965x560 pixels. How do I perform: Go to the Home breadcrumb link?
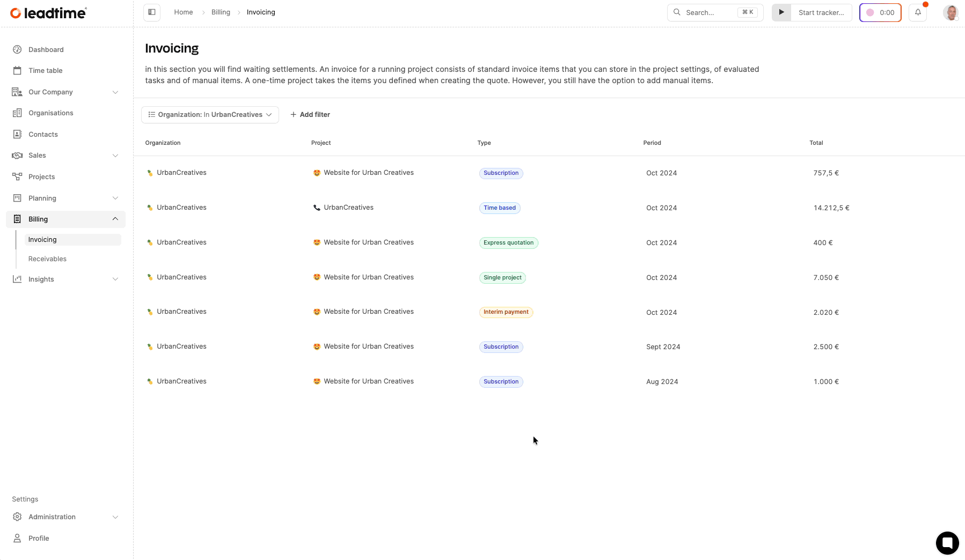click(183, 12)
